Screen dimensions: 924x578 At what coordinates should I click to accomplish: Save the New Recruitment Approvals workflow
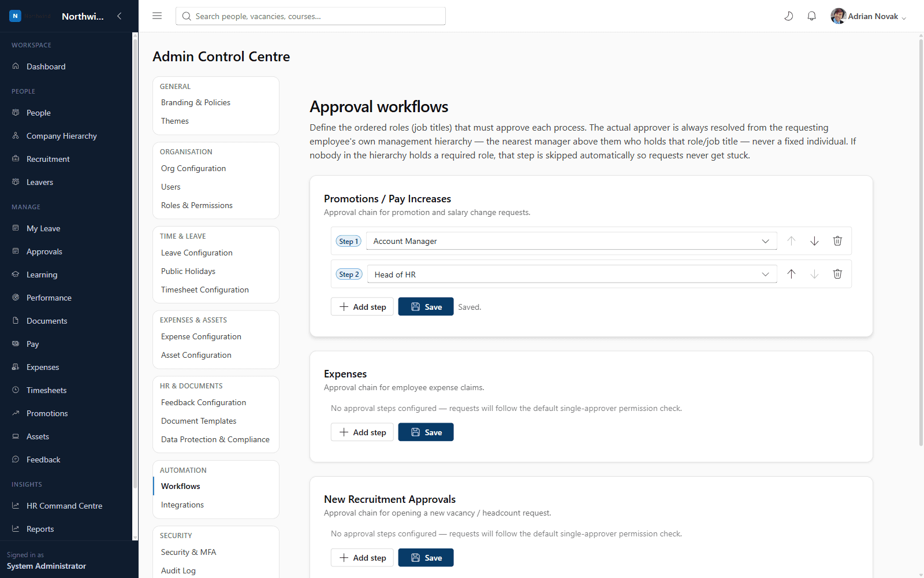tap(426, 558)
